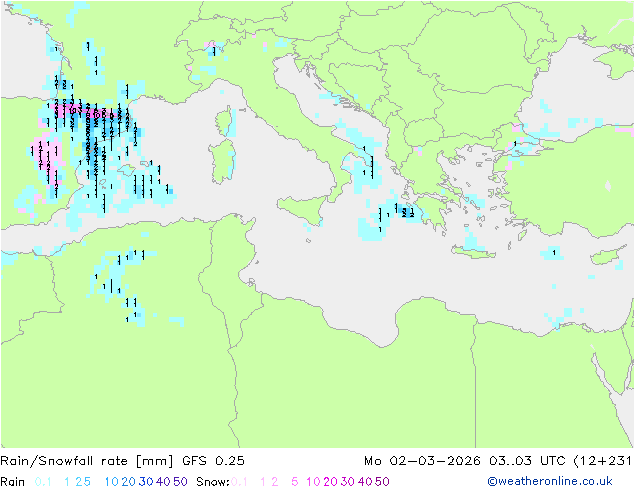Pick the Rain legend 0.1 value
This screenshot has width=634, height=490.
[43, 482]
